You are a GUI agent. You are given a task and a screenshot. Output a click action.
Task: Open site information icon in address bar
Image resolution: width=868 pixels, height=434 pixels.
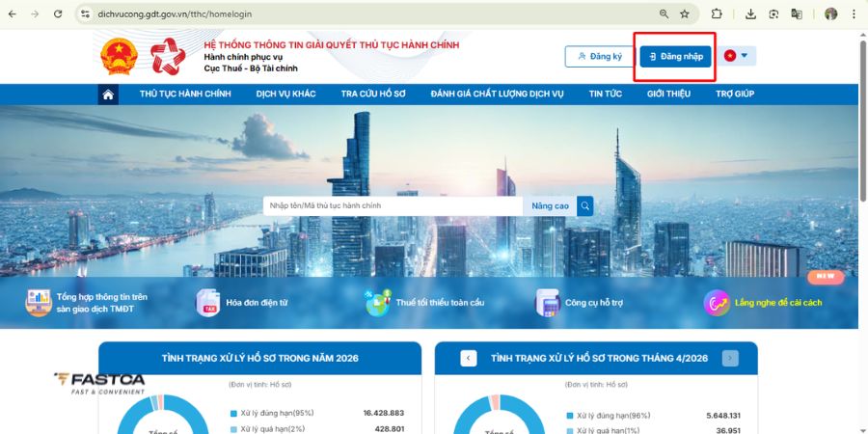(x=85, y=14)
